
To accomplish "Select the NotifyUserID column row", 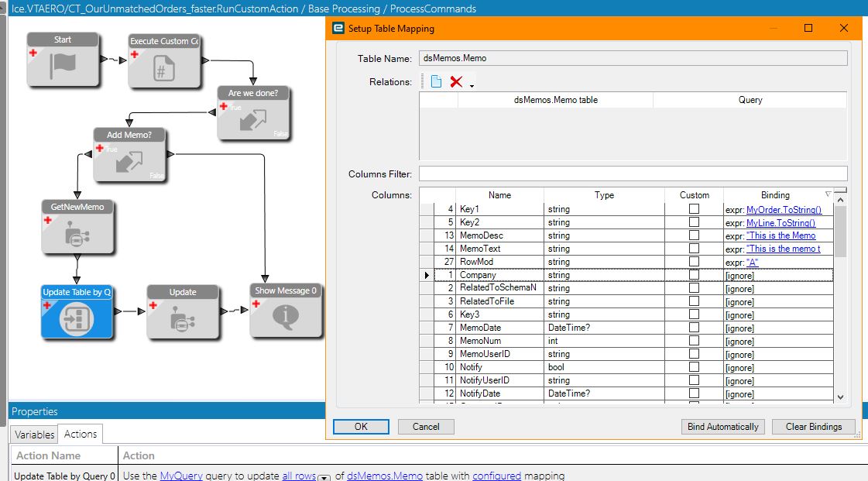I will click(x=626, y=381).
